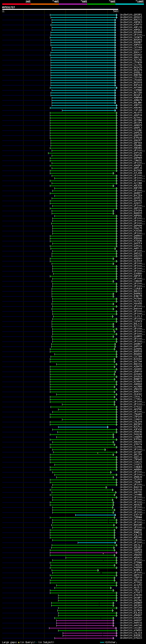Open hit UniRef100_B6K3S1
This screenshot has width=146, height=644.
coord(131,364)
